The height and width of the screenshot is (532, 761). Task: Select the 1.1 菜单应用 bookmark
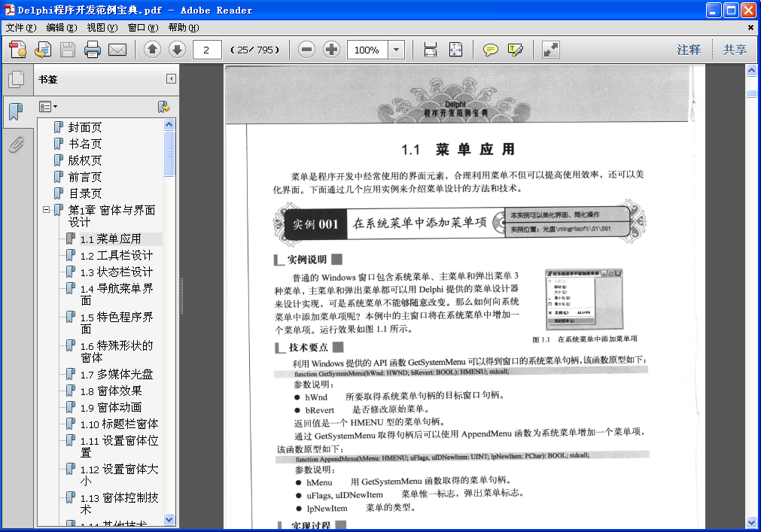point(111,239)
